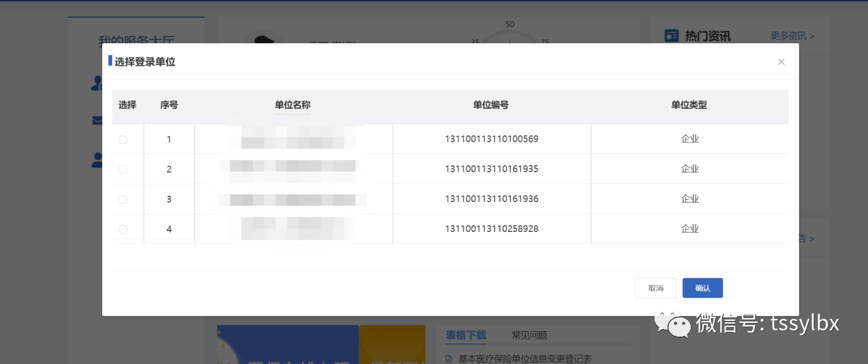
Task: Select the radio button for row 2
Action: click(x=123, y=170)
